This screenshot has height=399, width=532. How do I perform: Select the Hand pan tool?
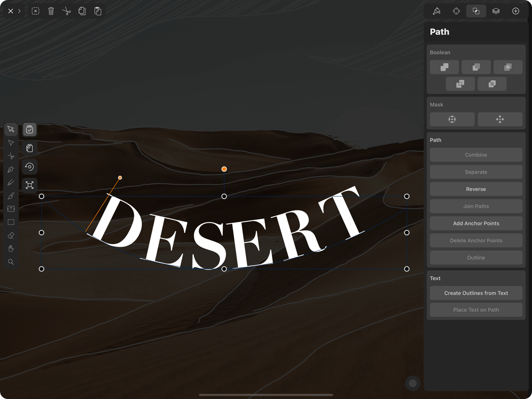[x=11, y=249]
